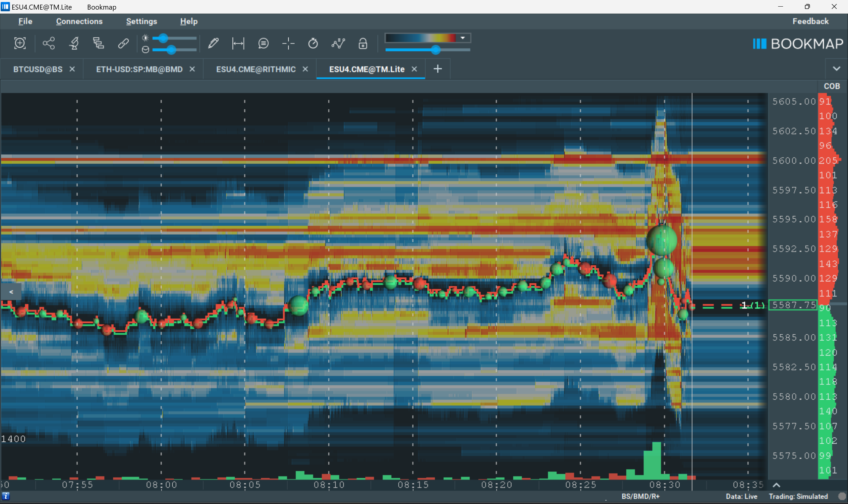Open the speech bubble notes icon
848x504 pixels.
263,43
